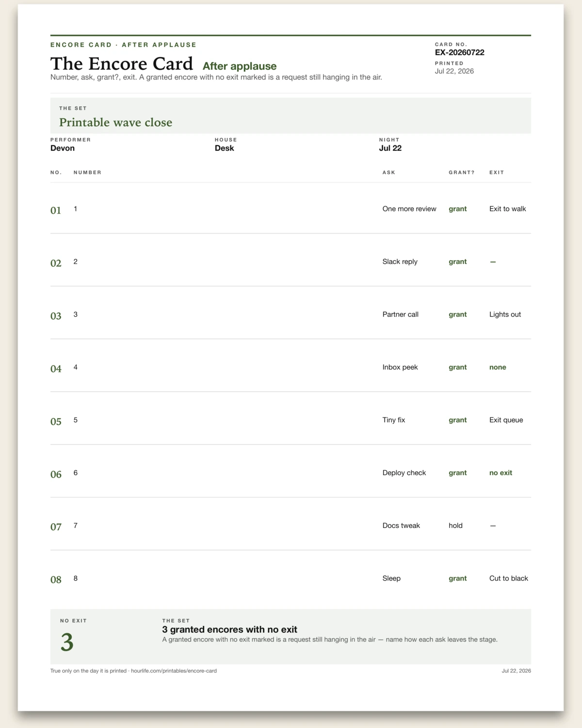Click the large no-exit count 3
Screen dimensions: 582x728
(x=67, y=642)
